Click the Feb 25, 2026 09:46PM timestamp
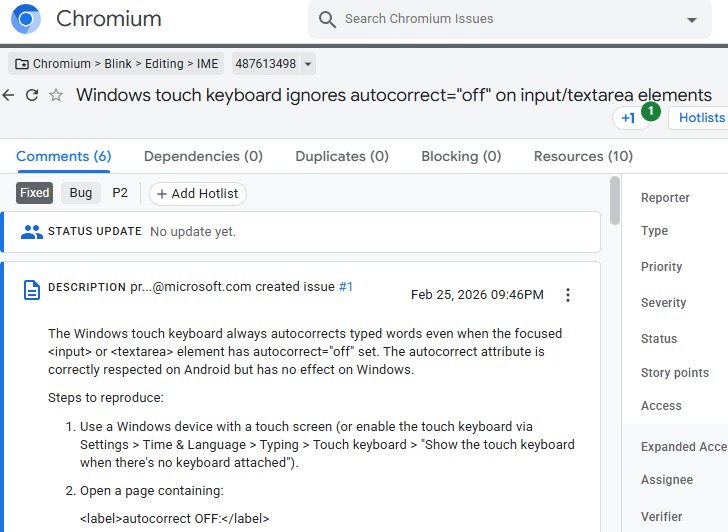The width and height of the screenshot is (728, 532). coord(477,295)
